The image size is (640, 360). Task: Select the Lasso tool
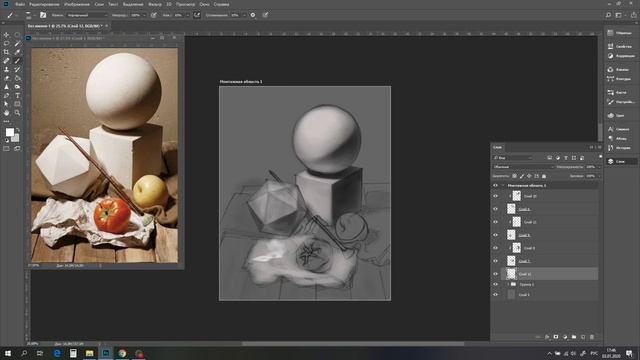[7, 44]
